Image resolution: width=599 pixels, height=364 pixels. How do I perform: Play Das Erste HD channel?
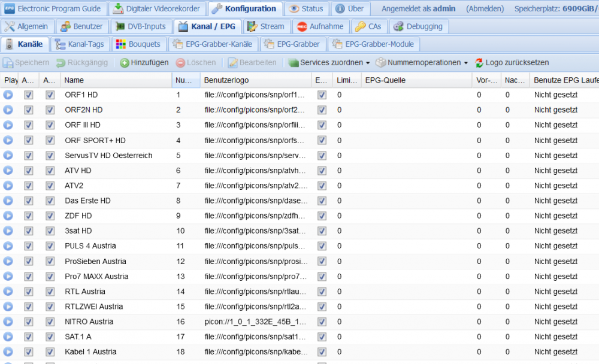click(x=8, y=201)
